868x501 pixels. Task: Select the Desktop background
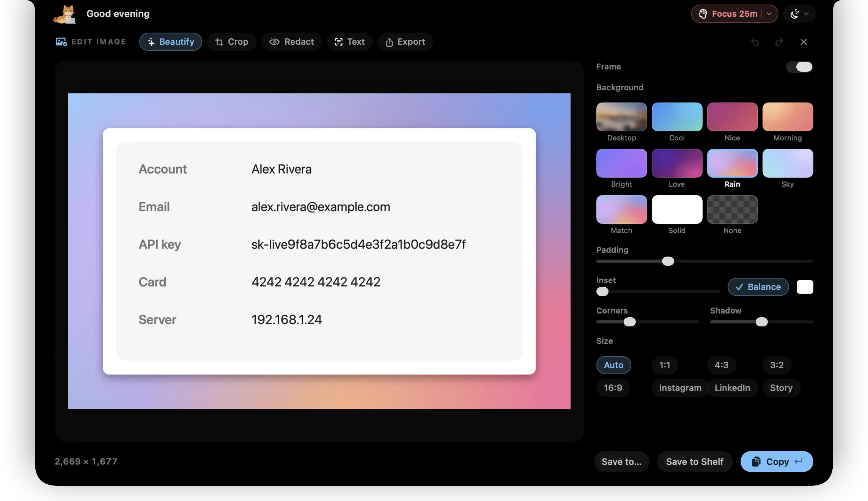point(621,117)
